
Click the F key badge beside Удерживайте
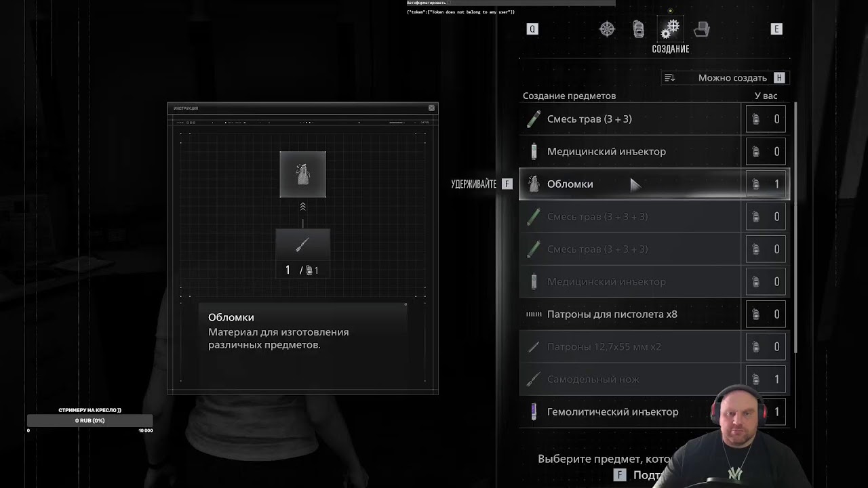point(507,184)
